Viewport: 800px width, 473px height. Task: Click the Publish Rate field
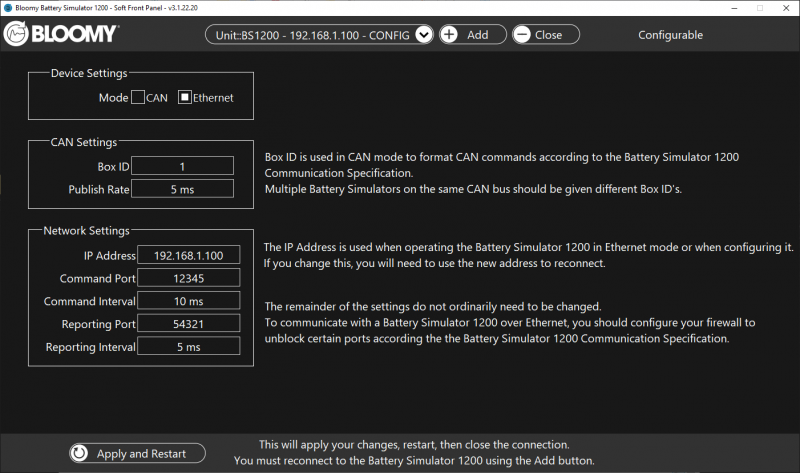coord(182,189)
